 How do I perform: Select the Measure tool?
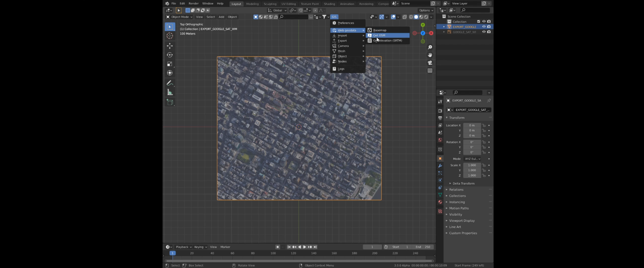(170, 92)
